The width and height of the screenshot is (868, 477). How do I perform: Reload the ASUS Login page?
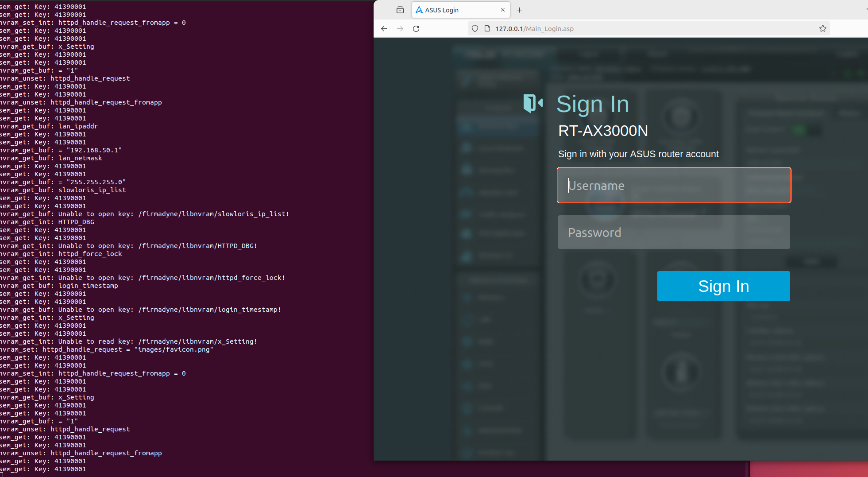pyautogui.click(x=416, y=29)
